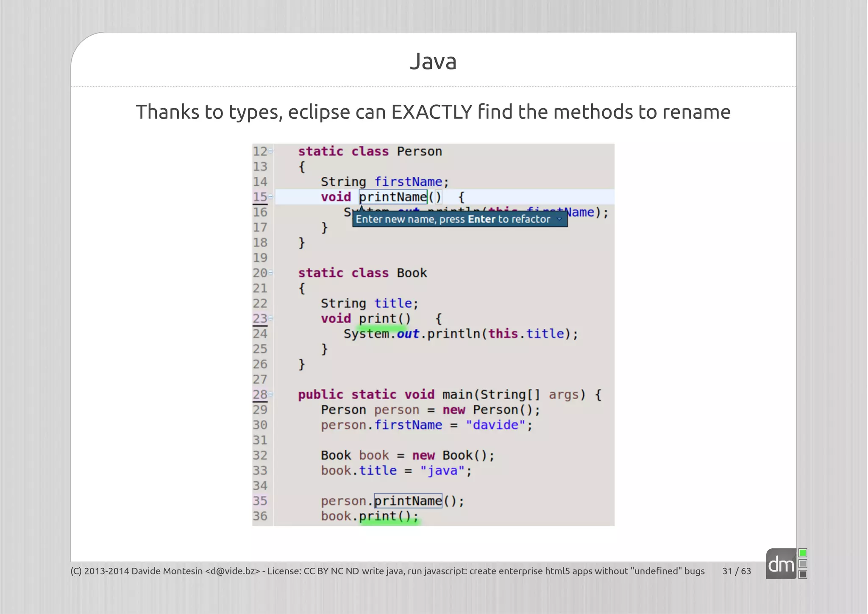
Task: Click 'Book book = new Book();' line
Action: click(408, 455)
